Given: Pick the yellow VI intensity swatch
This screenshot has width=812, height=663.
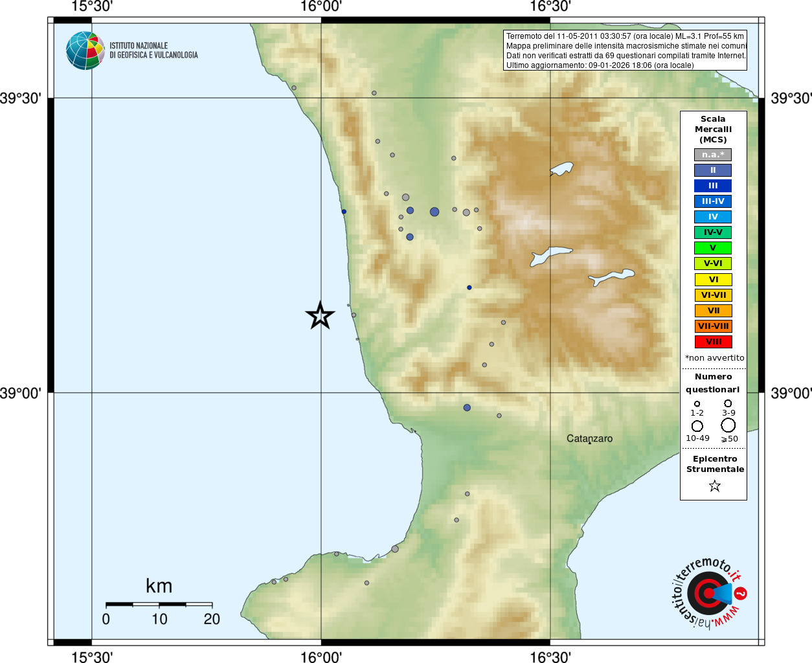Looking at the screenshot, I should [x=713, y=280].
